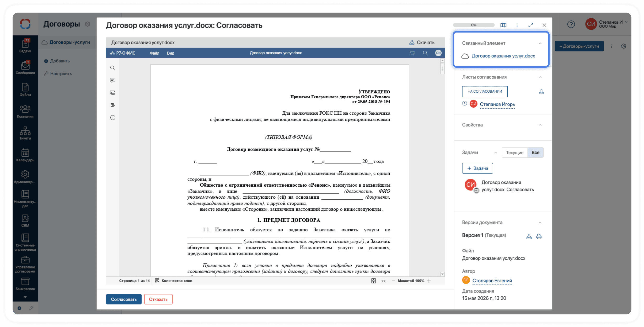644x327 pixels.
Task: Print the document from the Р7-Офис toolbar
Action: (412, 53)
